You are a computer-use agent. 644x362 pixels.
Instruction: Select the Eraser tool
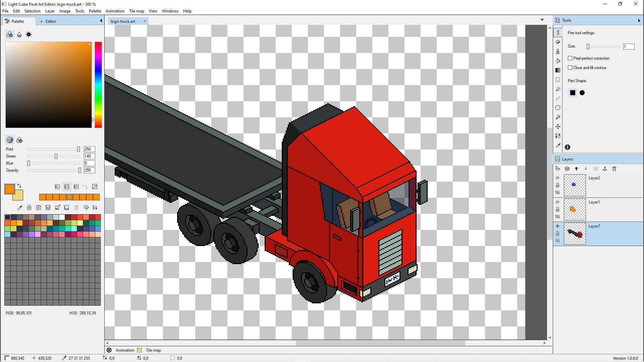click(x=558, y=42)
